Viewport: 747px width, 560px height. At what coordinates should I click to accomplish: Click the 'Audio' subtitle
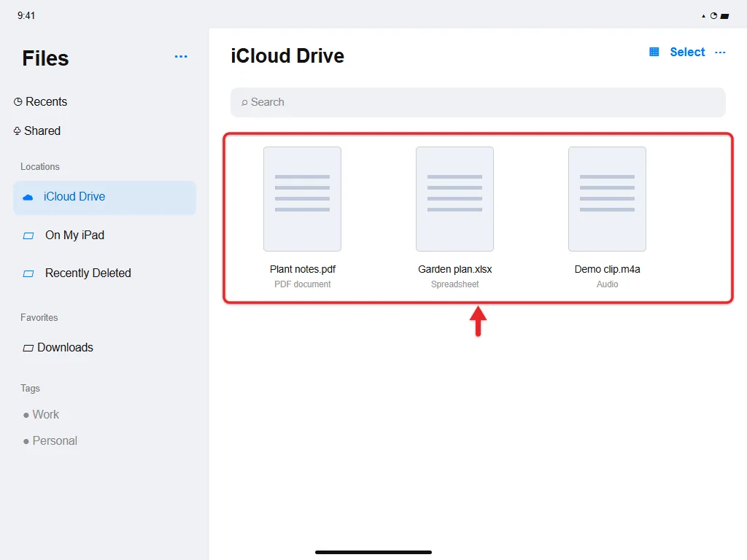point(608,284)
